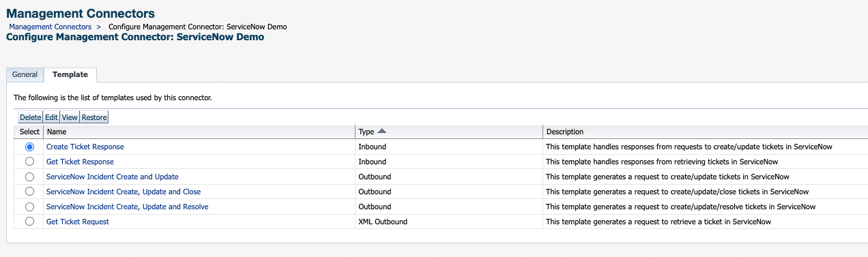This screenshot has height=257, width=868.
Task: Open the Get Ticket Request template link
Action: click(x=78, y=222)
